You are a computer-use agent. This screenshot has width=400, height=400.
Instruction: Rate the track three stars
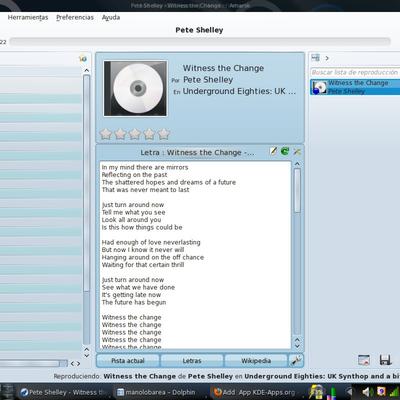[x=135, y=134]
